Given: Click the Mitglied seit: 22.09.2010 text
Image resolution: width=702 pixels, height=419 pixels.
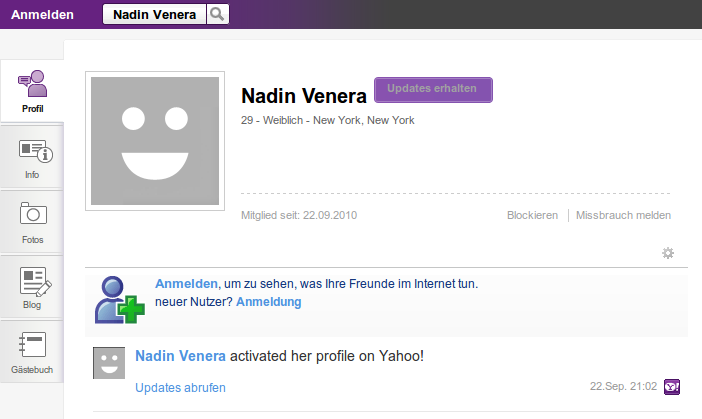Looking at the screenshot, I should tap(299, 215).
